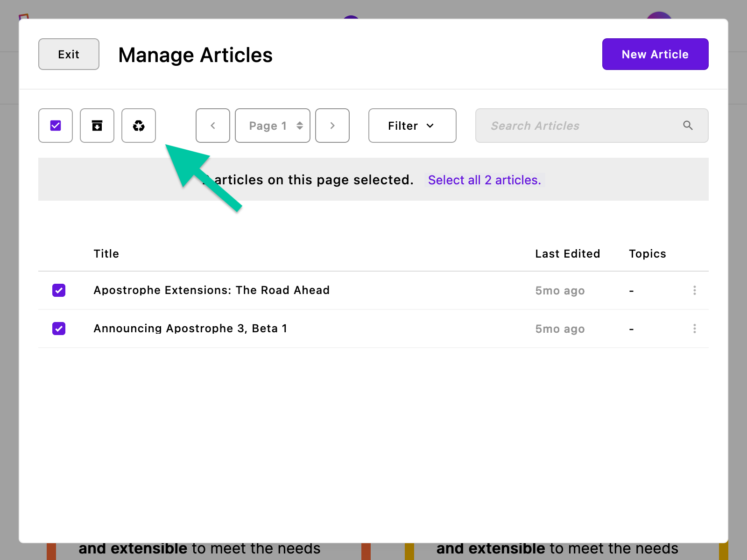Expand the Filter options panel
The width and height of the screenshot is (747, 560).
tap(412, 126)
